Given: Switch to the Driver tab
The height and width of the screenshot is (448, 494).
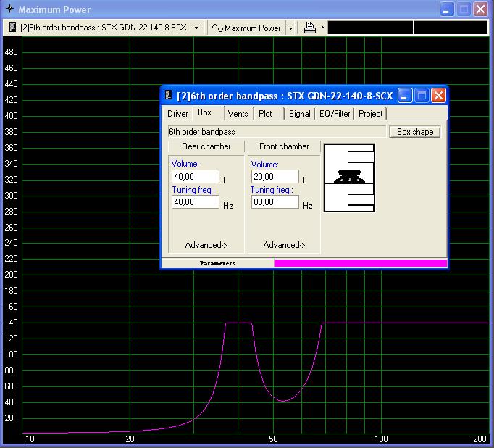Looking at the screenshot, I should tap(177, 114).
